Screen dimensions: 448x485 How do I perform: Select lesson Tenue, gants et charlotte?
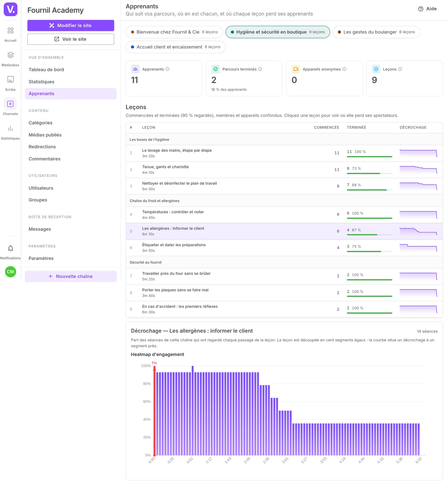tap(284, 170)
